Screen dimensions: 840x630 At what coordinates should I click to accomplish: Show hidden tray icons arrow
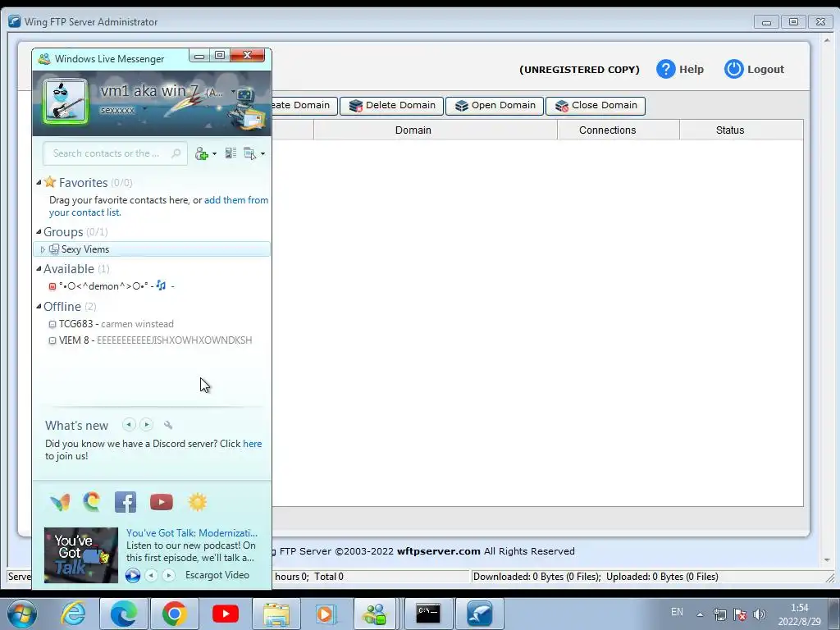(700, 614)
